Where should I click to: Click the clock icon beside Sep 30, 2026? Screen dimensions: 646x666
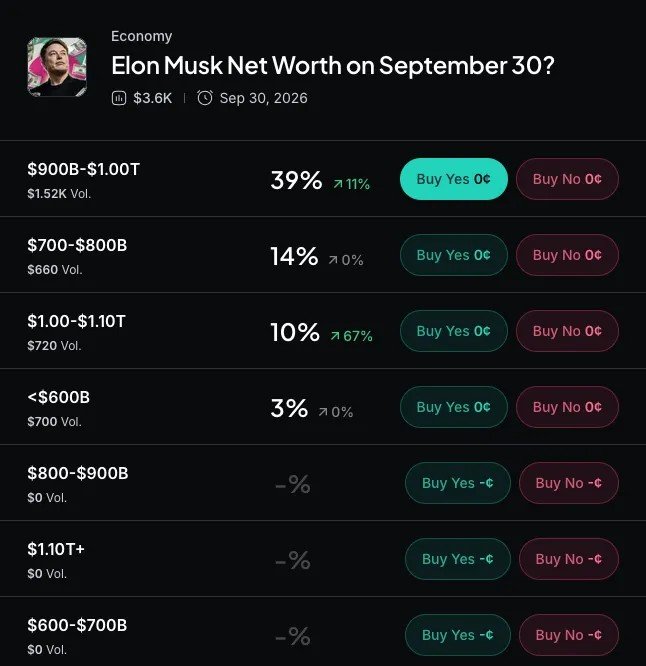pos(205,98)
